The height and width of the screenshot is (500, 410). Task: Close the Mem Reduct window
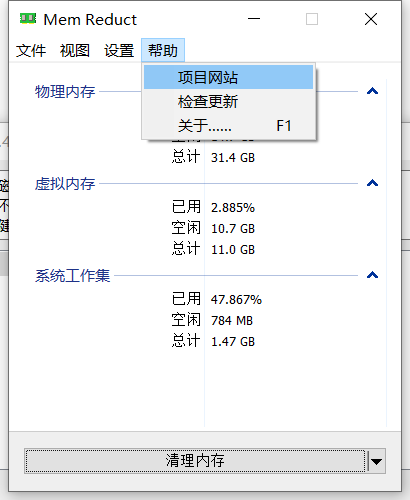click(371, 19)
